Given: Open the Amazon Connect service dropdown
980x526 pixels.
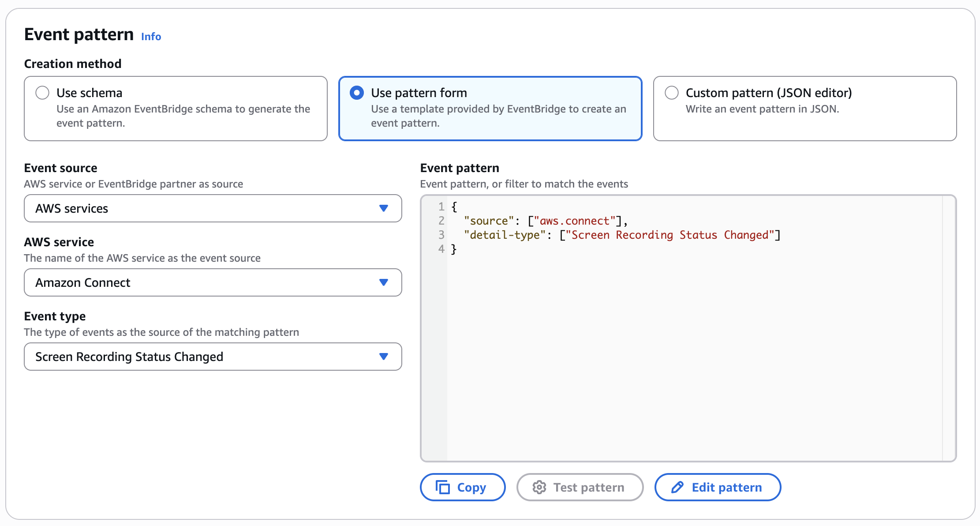Looking at the screenshot, I should 213,282.
